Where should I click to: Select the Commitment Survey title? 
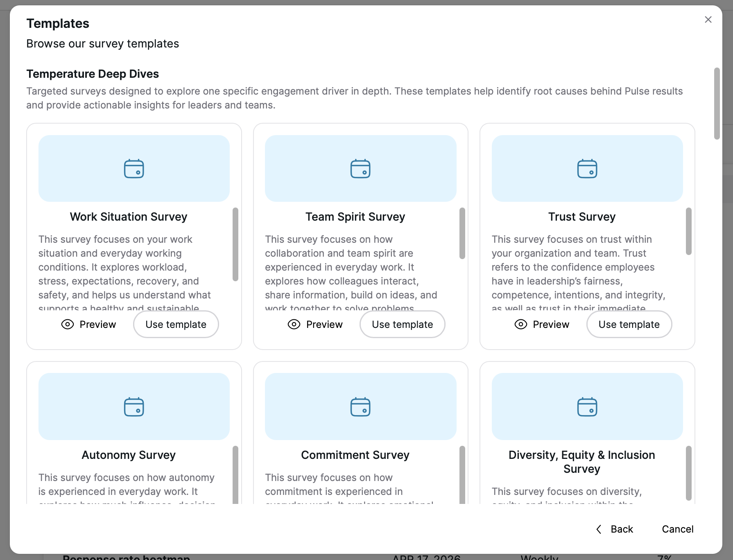(355, 455)
